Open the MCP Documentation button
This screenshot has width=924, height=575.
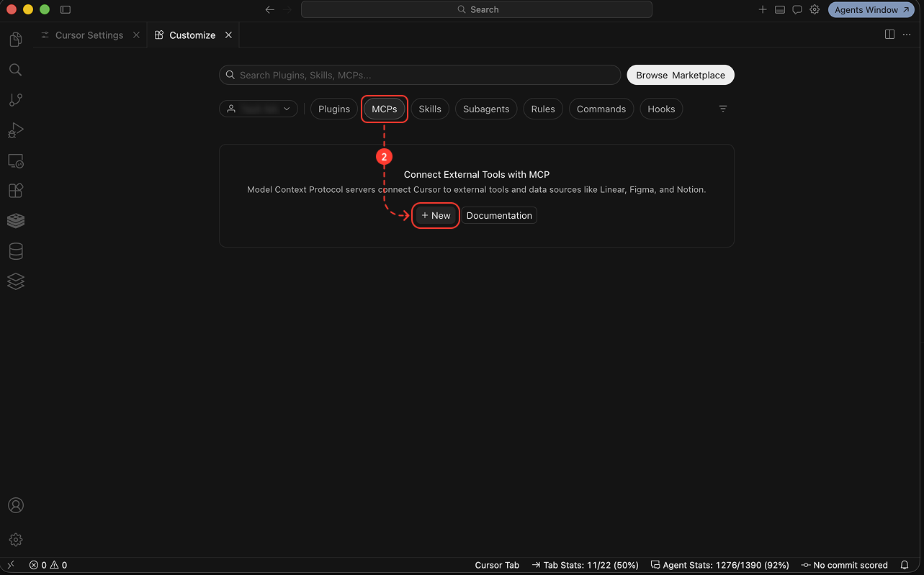click(x=499, y=215)
